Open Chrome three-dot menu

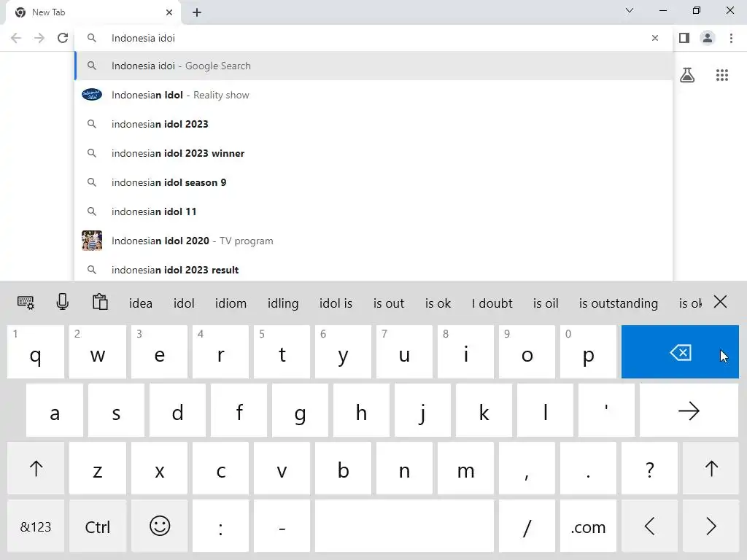(x=731, y=38)
